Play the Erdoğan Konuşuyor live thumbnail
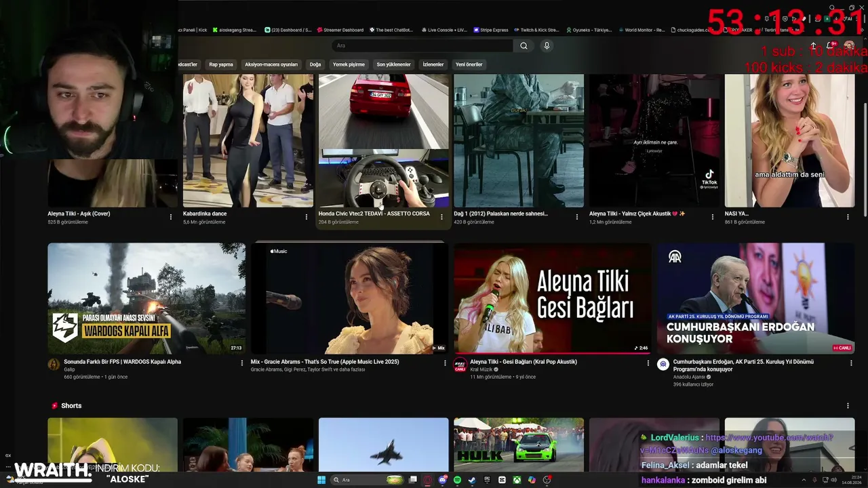Screen dimensions: 868x488 (x=755, y=298)
